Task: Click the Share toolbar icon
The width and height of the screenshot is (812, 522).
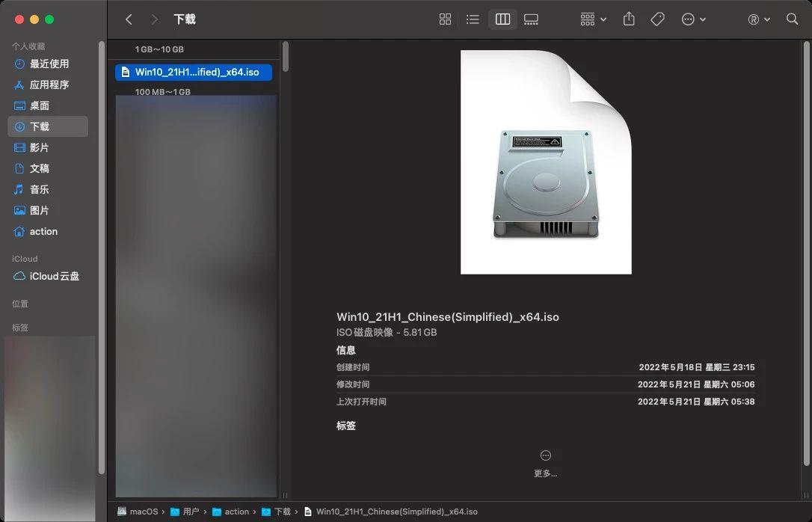Action: [629, 19]
